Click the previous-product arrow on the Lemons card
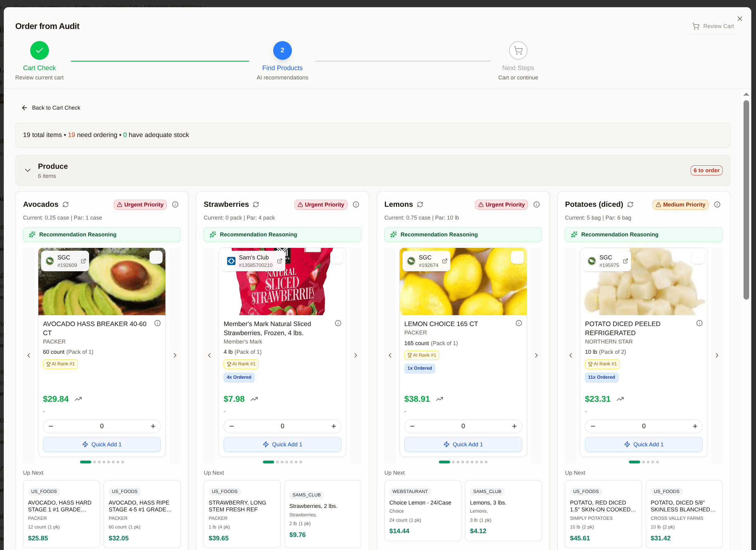The height and width of the screenshot is (550, 756). tap(390, 355)
